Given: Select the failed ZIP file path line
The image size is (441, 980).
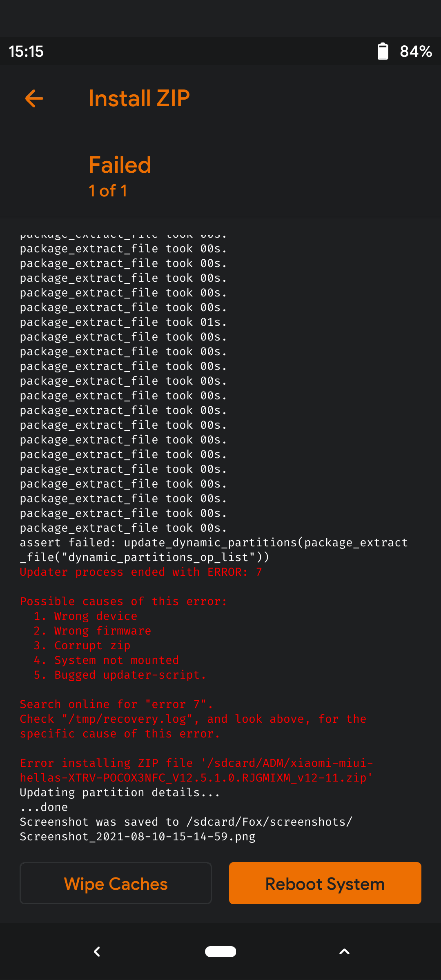Looking at the screenshot, I should click(196, 771).
